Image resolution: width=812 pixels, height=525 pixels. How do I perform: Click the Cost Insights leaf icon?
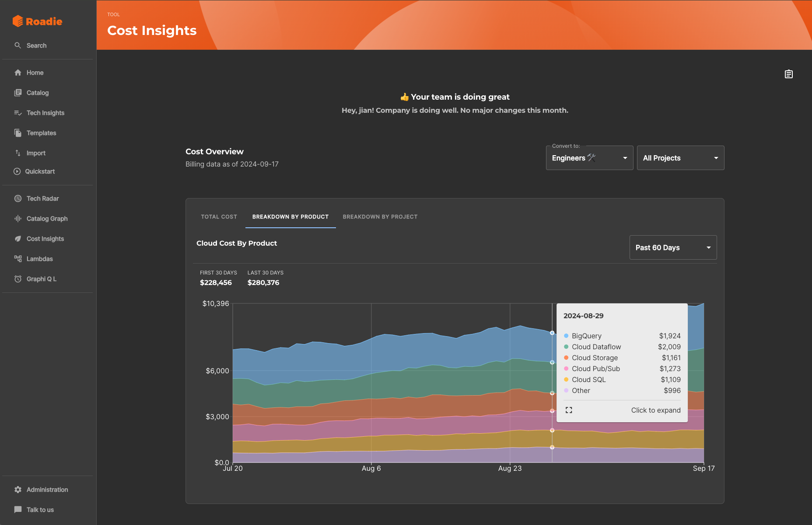point(18,239)
